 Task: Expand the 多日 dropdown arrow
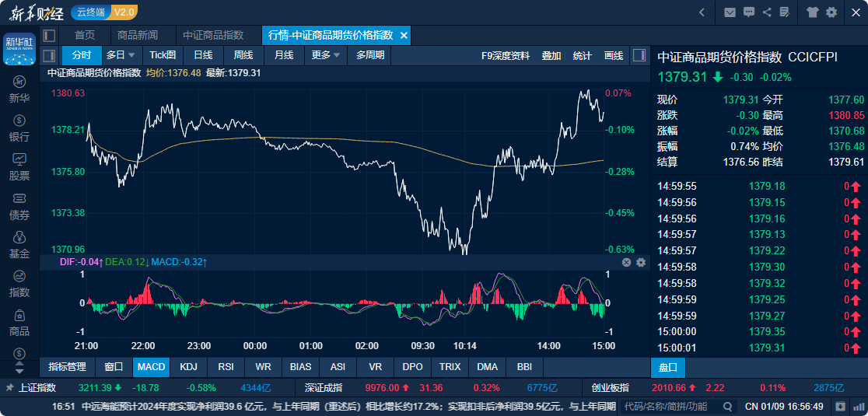click(x=131, y=55)
